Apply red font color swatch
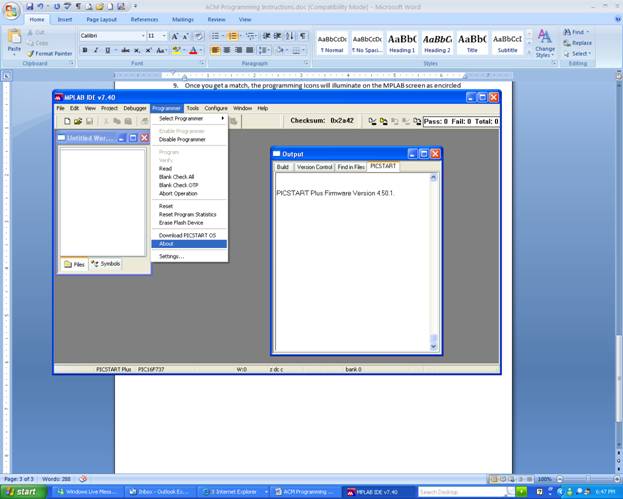The height and width of the screenshot is (499, 623). pos(193,50)
